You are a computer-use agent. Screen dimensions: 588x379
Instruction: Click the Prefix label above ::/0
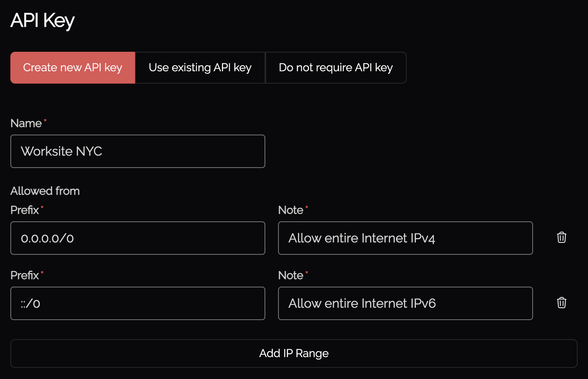[x=25, y=275]
